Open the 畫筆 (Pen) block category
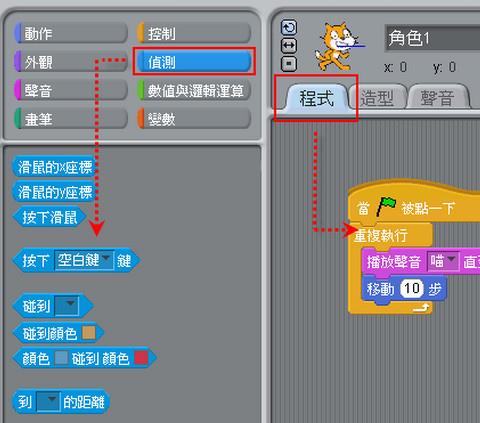Image resolution: width=480 pixels, height=423 pixels. tap(71, 119)
